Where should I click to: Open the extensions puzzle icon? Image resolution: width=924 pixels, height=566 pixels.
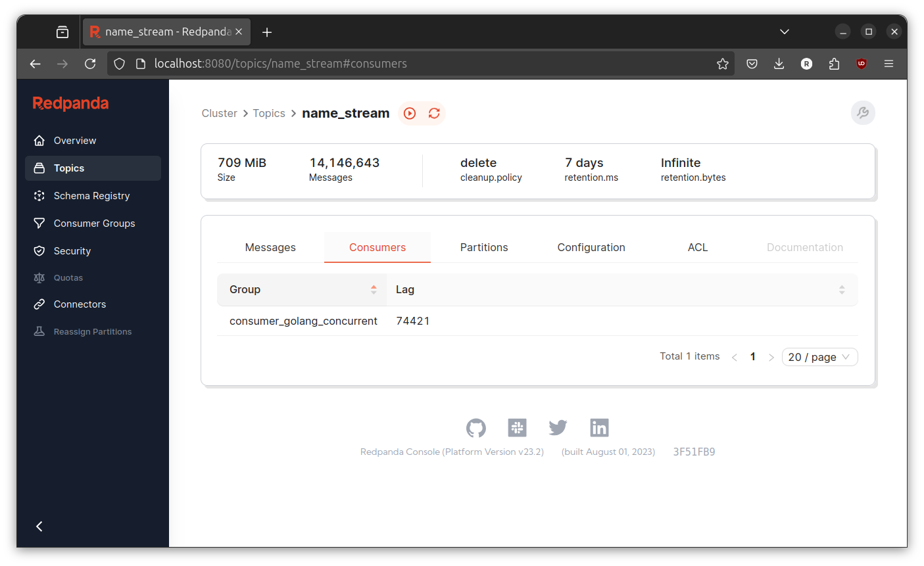(x=834, y=64)
